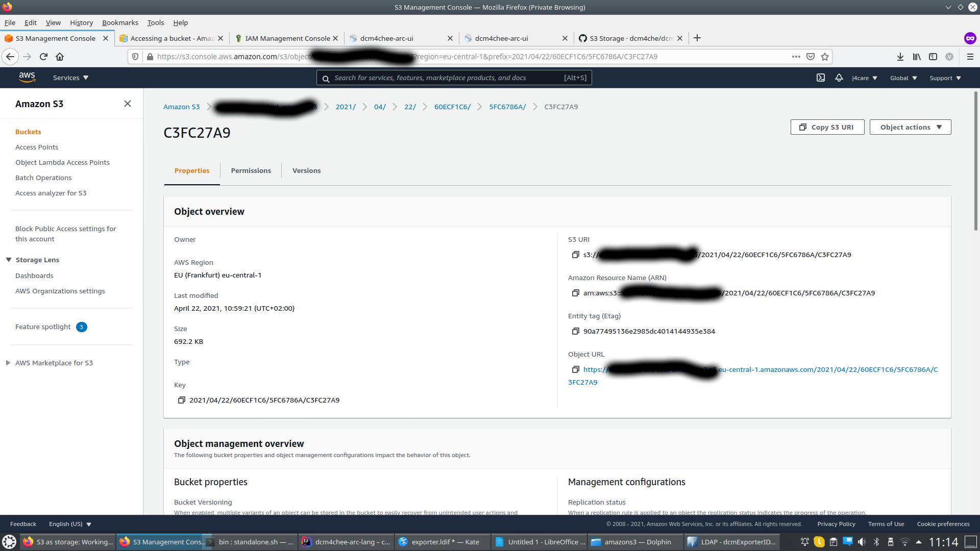Image resolution: width=980 pixels, height=551 pixels.
Task: Click the AWS services search field
Action: click(x=447, y=78)
